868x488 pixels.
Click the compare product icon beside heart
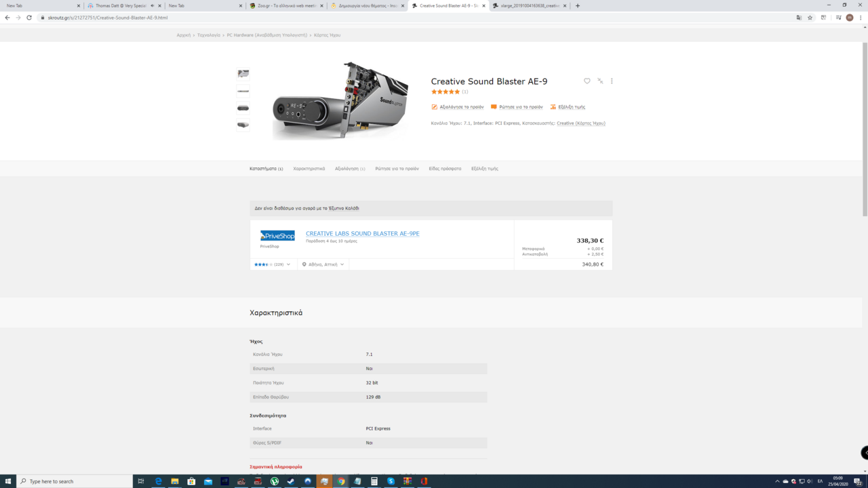click(x=600, y=81)
